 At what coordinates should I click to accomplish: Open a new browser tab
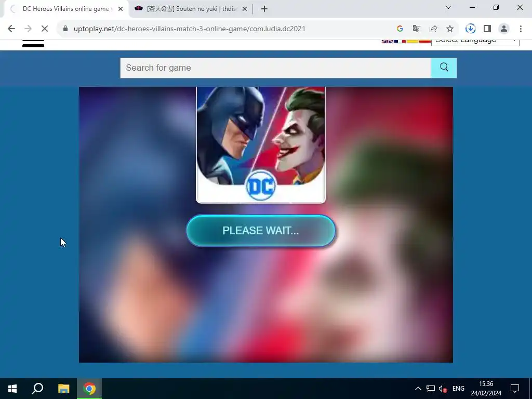coord(264,9)
